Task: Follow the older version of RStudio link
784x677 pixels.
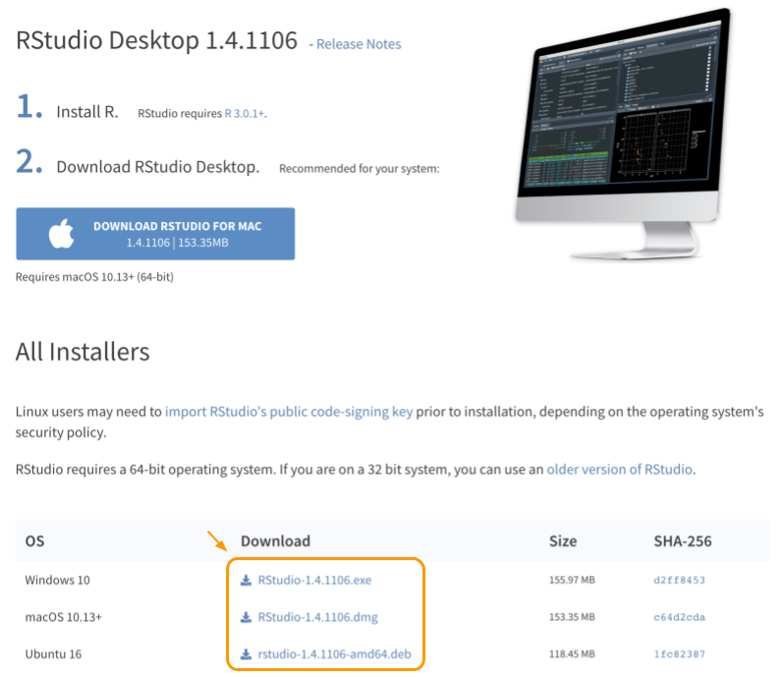Action: coord(620,469)
